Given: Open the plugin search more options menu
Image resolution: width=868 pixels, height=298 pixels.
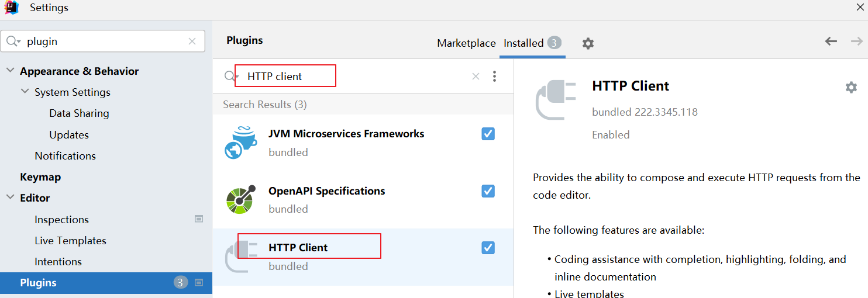Looking at the screenshot, I should click(x=494, y=76).
